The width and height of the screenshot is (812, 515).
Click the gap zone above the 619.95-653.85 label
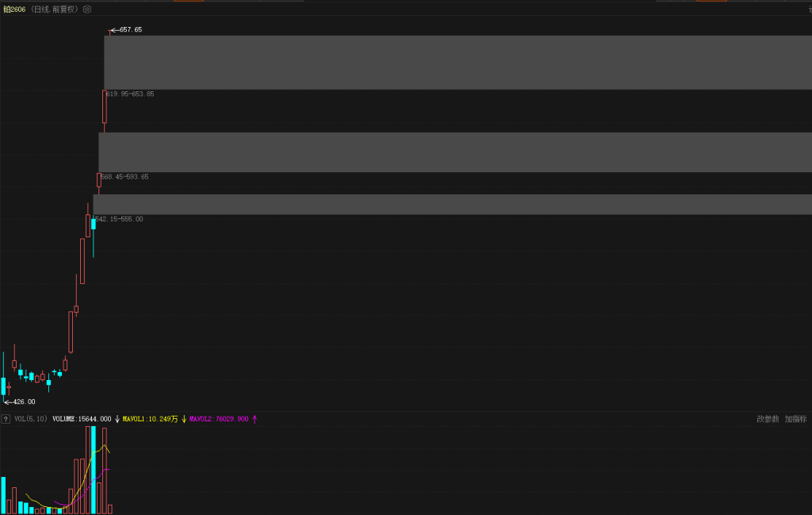(458, 62)
